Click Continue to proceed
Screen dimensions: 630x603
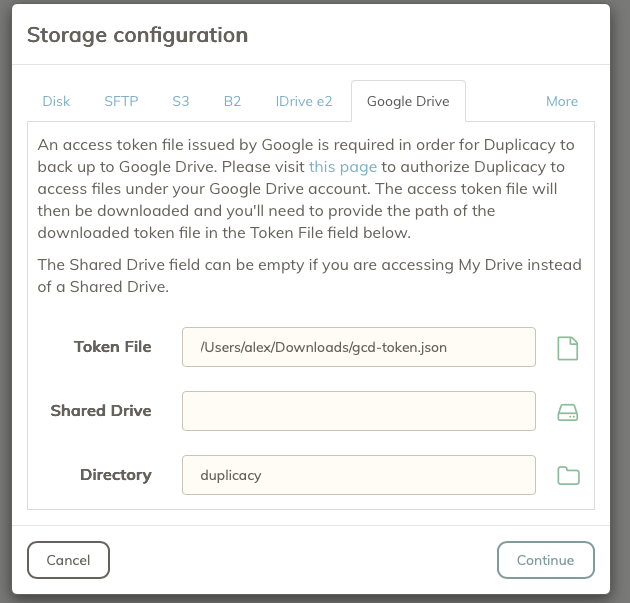(x=545, y=560)
